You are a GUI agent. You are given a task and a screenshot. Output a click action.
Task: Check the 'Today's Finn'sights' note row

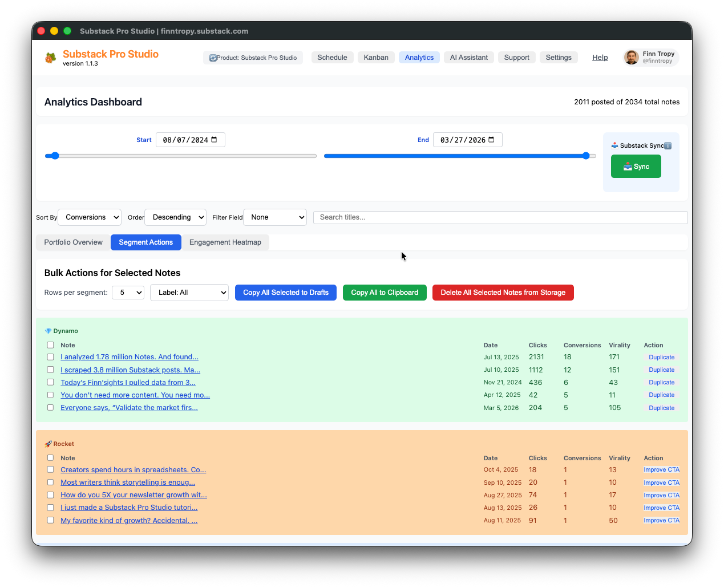(50, 382)
